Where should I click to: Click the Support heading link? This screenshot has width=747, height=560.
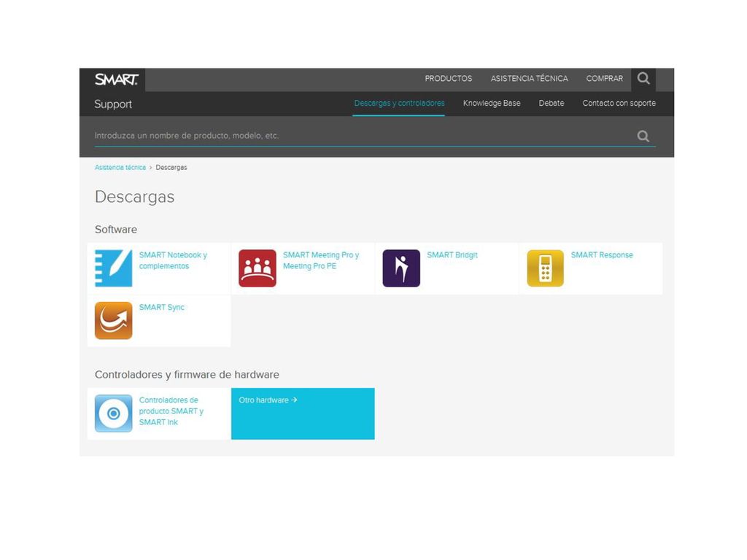[x=113, y=104]
